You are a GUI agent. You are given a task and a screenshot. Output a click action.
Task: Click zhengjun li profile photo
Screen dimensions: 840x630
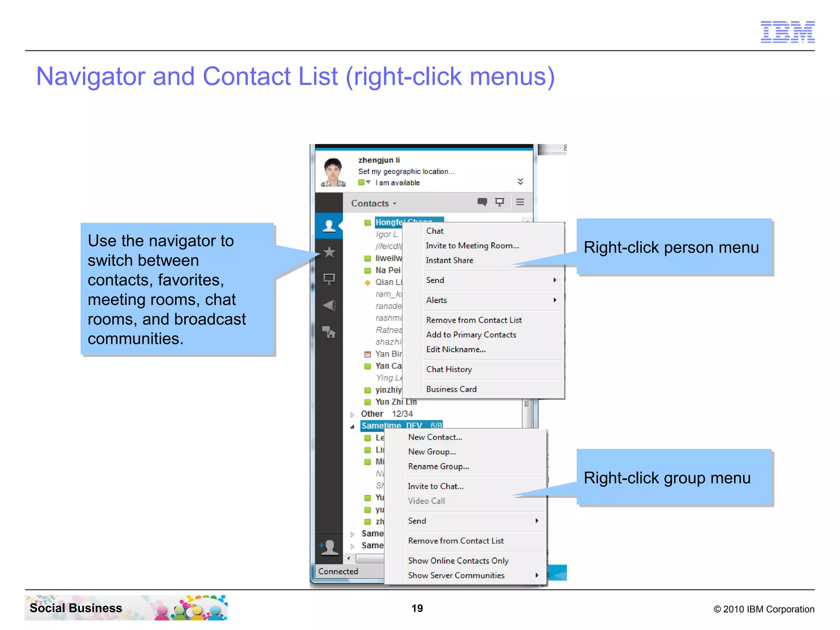tap(333, 172)
